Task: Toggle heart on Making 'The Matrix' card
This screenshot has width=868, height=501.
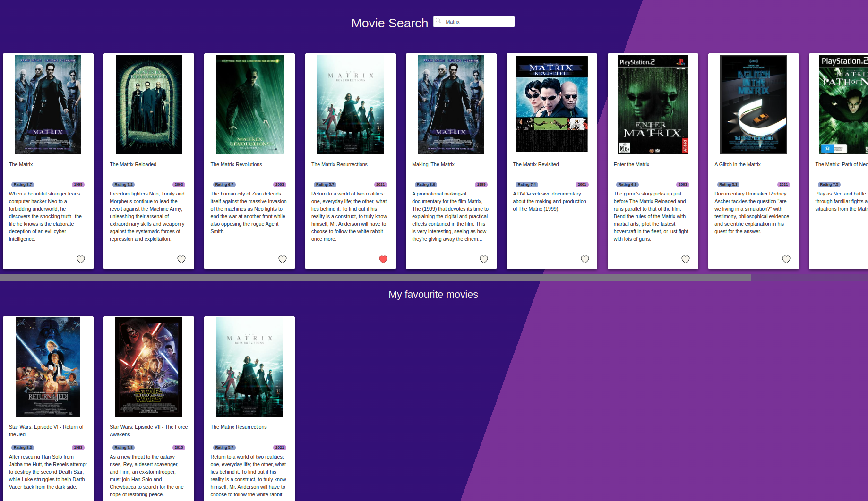Action: tap(484, 259)
